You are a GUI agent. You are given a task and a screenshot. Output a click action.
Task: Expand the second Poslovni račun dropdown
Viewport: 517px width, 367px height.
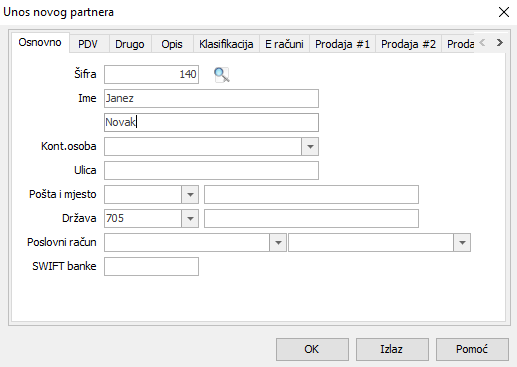click(462, 243)
